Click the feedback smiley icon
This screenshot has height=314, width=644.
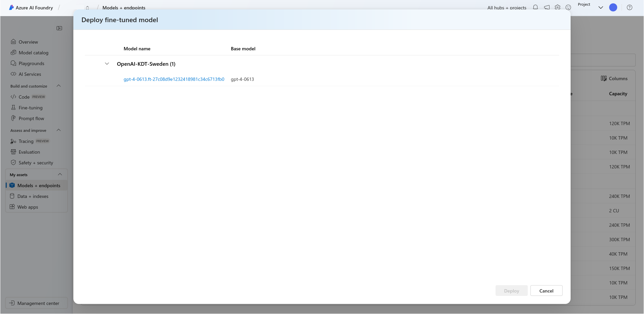click(x=568, y=7)
